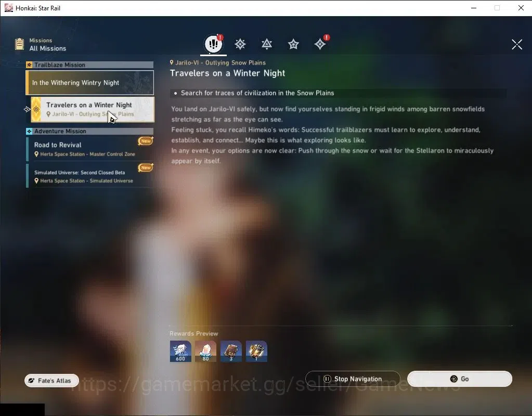
Task: Minimize the Honkai: Star Rail window
Action: pyautogui.click(x=474, y=8)
